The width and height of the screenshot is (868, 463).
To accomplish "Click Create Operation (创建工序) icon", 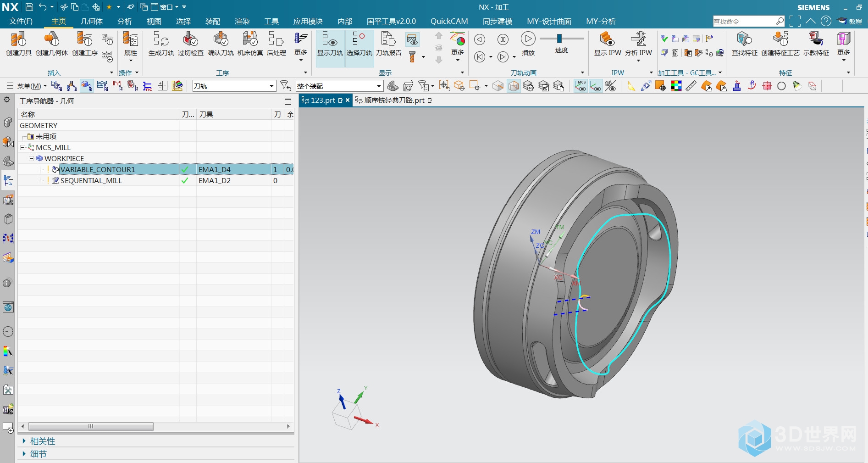I will (x=85, y=44).
